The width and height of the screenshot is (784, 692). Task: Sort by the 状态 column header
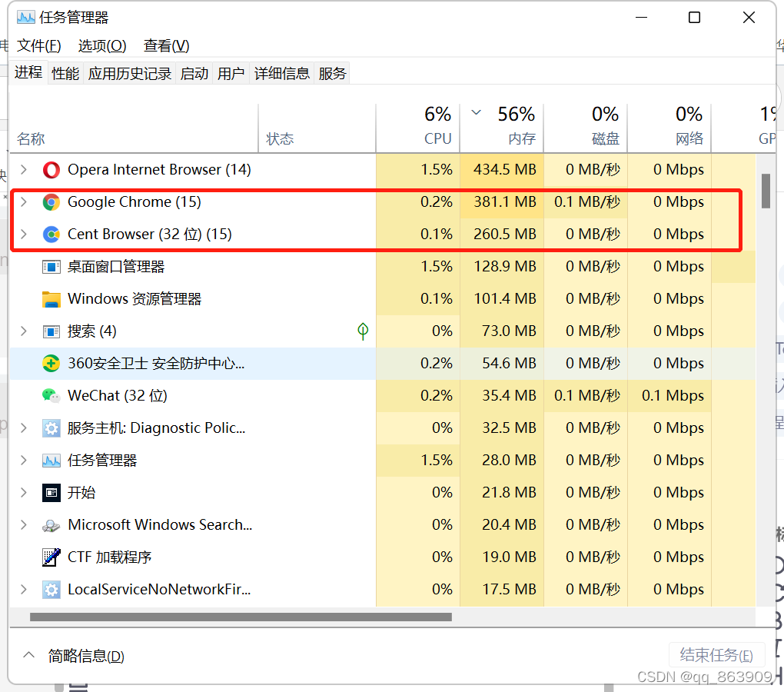(x=317, y=128)
